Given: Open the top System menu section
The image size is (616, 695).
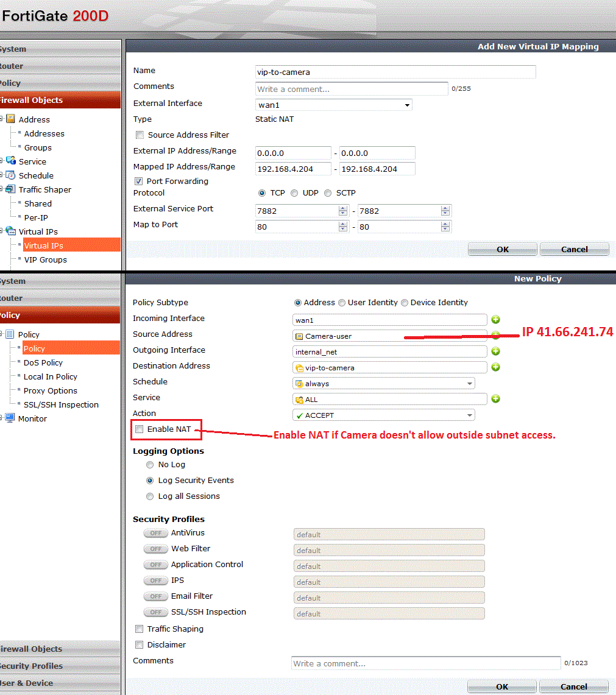Looking at the screenshot, I should (60, 49).
